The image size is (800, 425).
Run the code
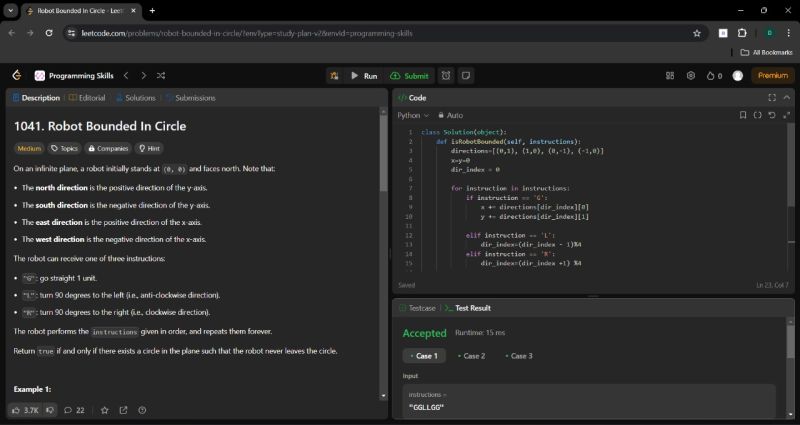364,76
